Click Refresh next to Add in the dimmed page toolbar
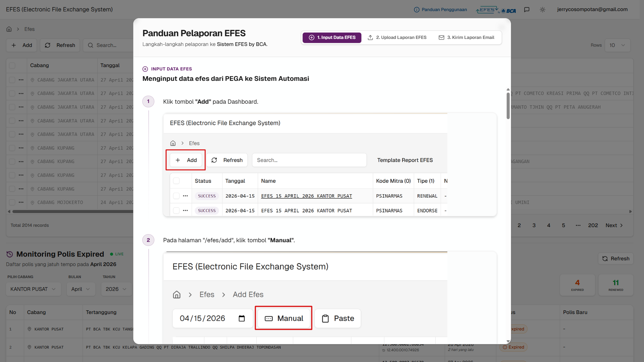The height and width of the screenshot is (362, 644). click(60, 45)
